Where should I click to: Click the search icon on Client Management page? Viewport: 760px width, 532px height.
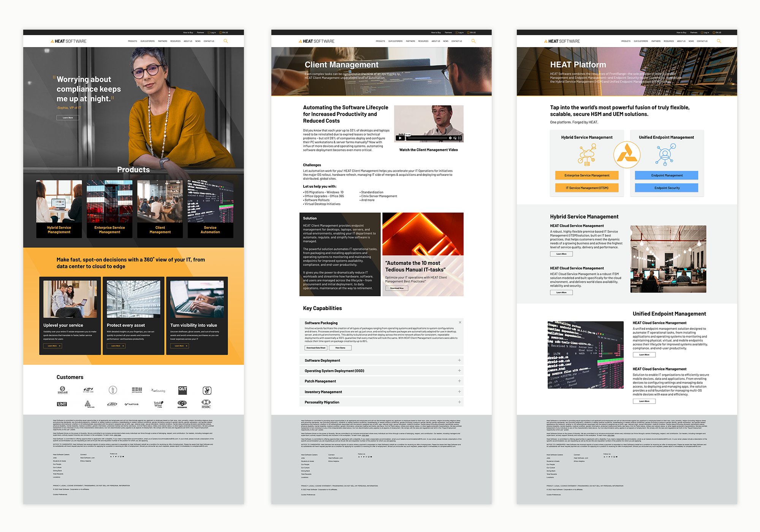[473, 41]
